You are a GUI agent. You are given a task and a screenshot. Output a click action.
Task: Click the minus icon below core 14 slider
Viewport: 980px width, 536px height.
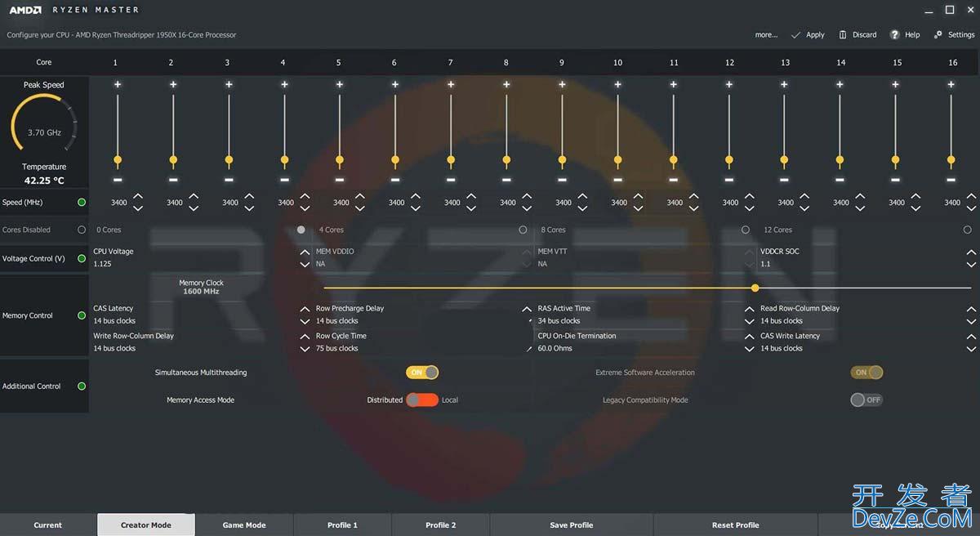click(840, 179)
